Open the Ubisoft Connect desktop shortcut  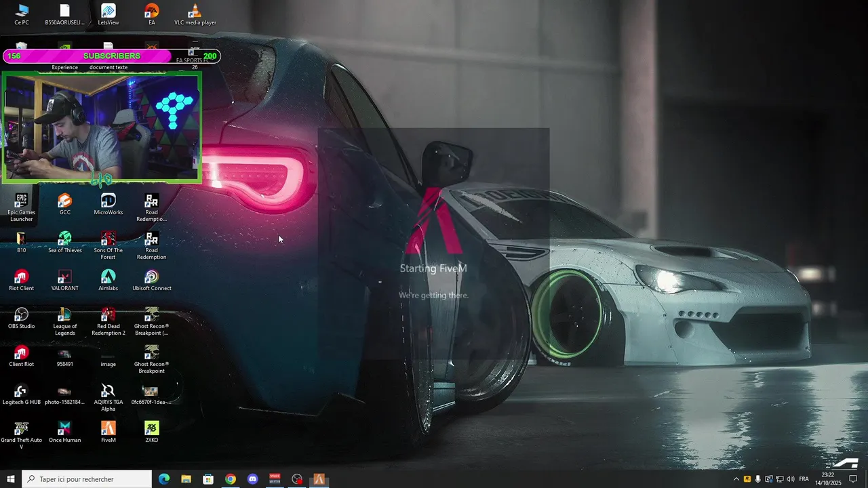[152, 280]
